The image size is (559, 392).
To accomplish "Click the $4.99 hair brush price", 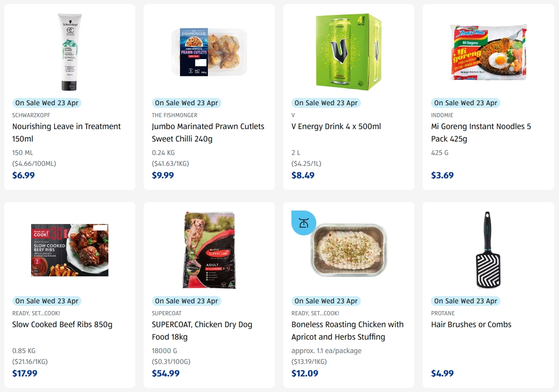I will 442,373.
